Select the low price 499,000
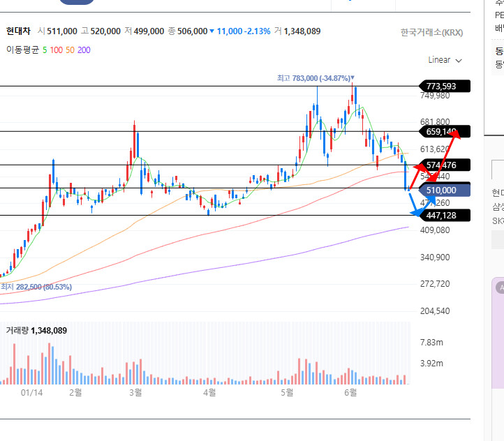The image size is (504, 441). [x=149, y=31]
